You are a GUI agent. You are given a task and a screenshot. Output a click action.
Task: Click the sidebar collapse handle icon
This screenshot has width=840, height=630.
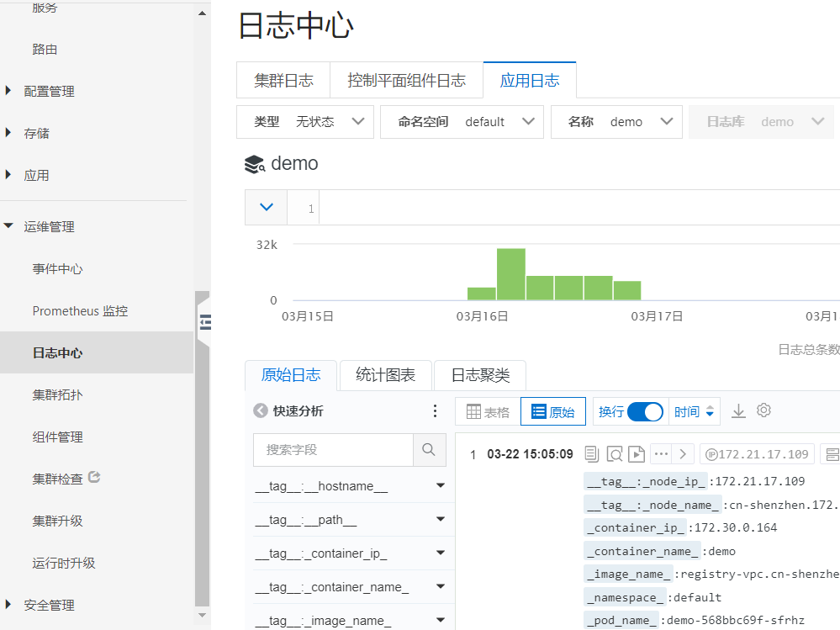coord(204,322)
